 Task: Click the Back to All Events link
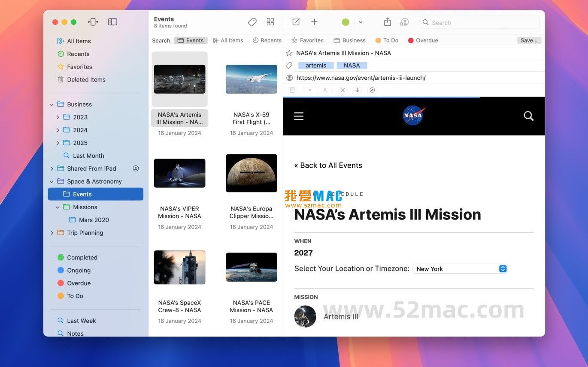(328, 165)
